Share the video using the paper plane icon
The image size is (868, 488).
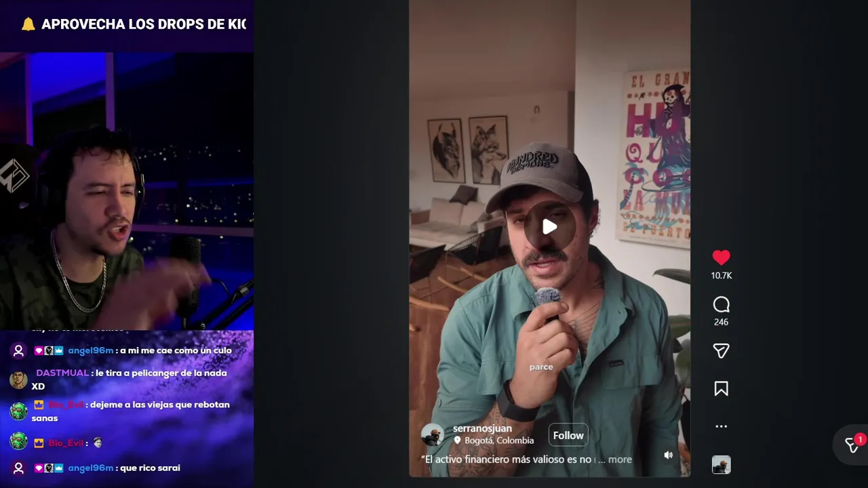click(721, 350)
